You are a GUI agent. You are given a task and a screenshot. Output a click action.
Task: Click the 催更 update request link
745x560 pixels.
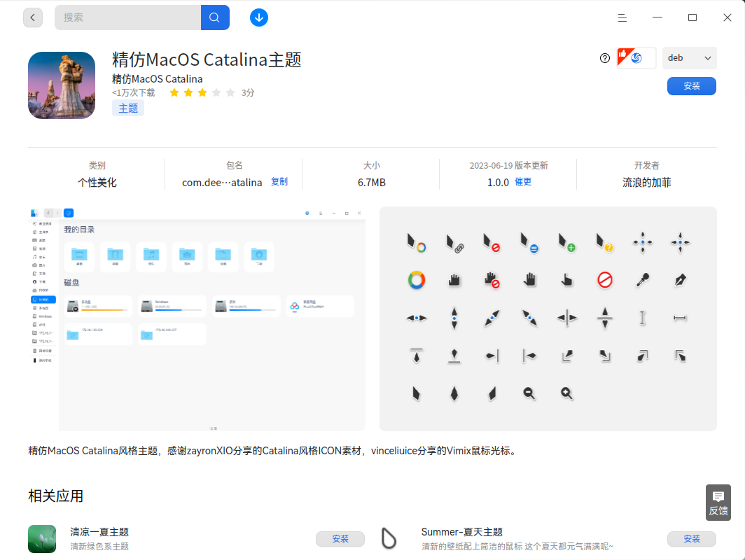(523, 182)
